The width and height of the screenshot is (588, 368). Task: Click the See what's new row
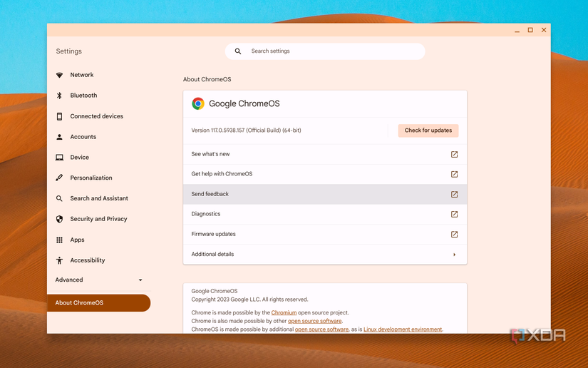click(x=325, y=154)
